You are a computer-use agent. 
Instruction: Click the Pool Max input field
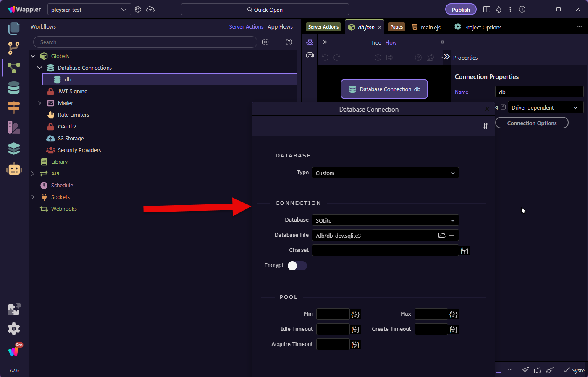pyautogui.click(x=431, y=314)
